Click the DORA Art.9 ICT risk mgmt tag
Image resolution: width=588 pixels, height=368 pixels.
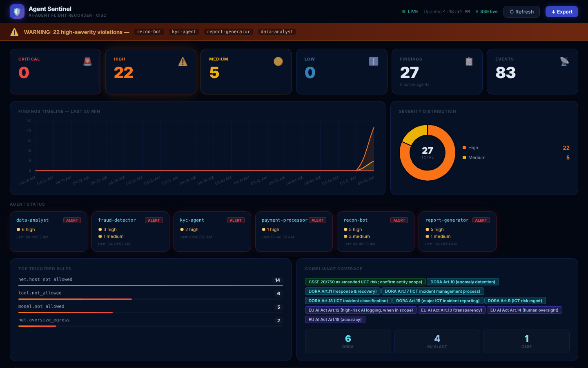pyautogui.click(x=515, y=301)
